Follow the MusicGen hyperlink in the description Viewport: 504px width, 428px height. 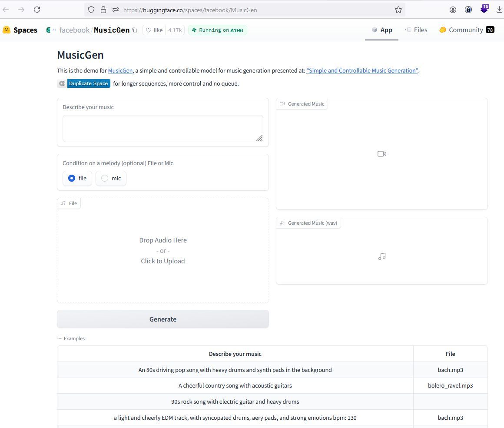[x=120, y=70]
